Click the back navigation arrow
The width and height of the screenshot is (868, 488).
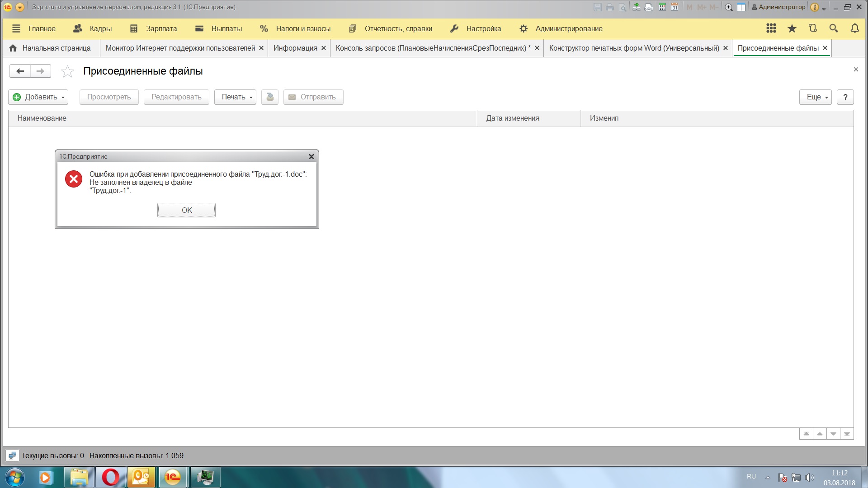tap(20, 71)
